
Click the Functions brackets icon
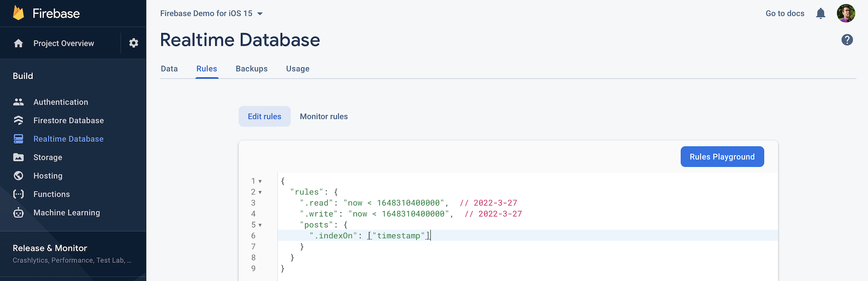(19, 194)
